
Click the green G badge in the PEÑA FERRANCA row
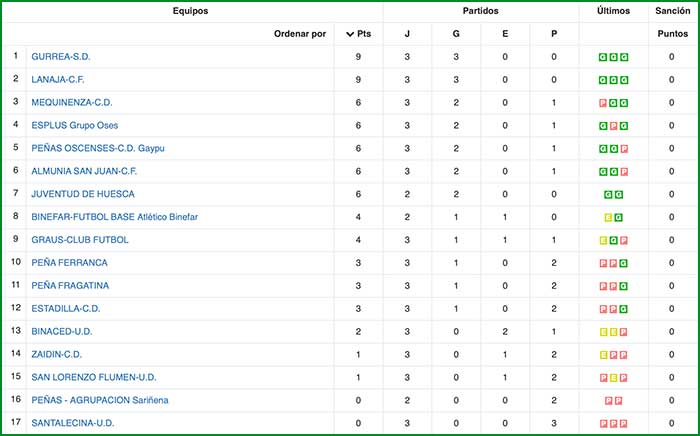click(x=623, y=263)
